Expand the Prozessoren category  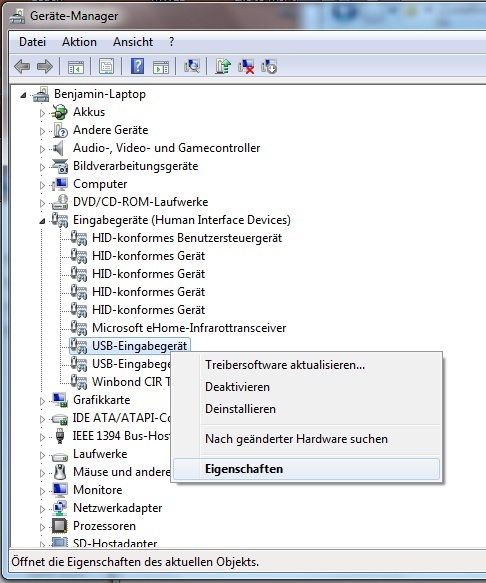click(42, 526)
